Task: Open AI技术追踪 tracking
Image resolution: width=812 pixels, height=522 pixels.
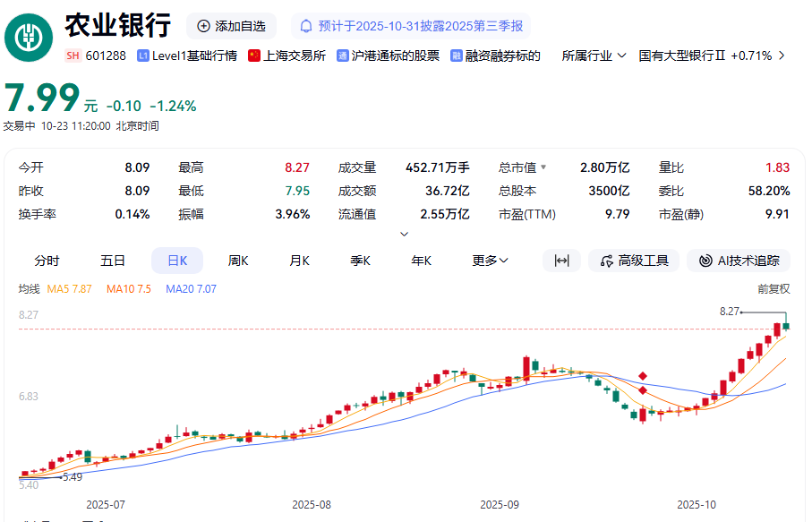Action: point(739,261)
